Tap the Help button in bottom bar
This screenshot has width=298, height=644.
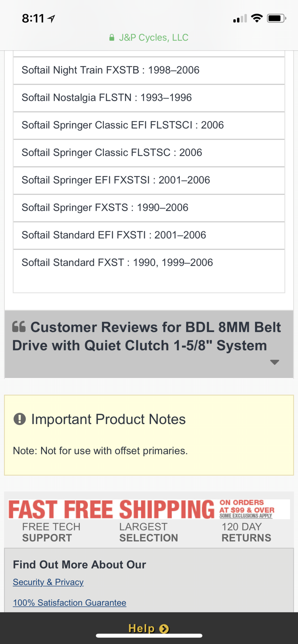pos(142,628)
